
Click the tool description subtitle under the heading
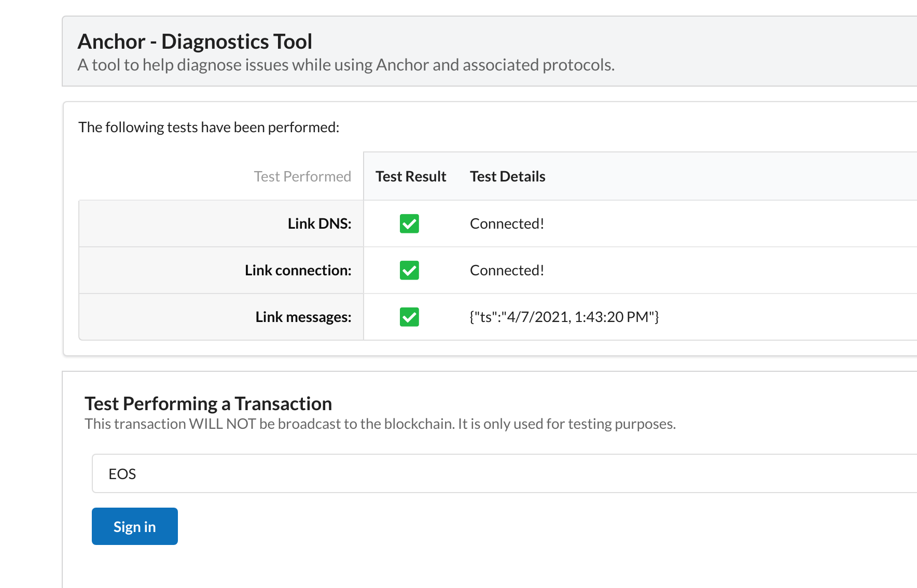(346, 65)
